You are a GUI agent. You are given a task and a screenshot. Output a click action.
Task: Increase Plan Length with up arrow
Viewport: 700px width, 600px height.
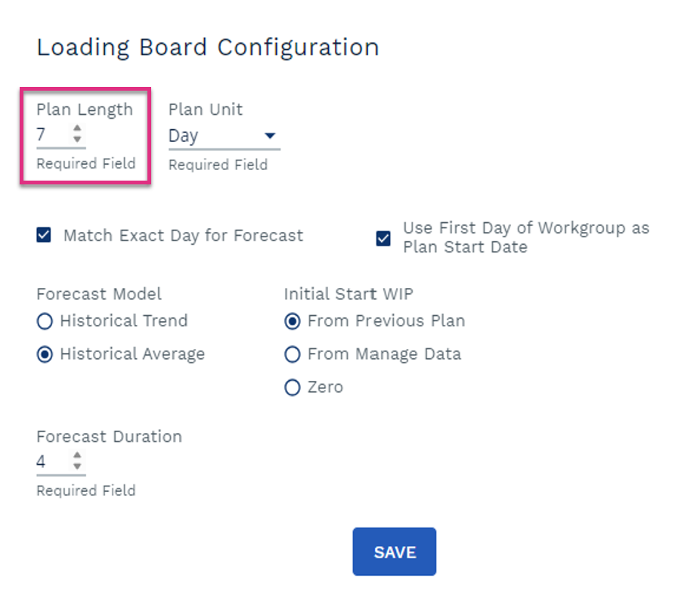(77, 128)
